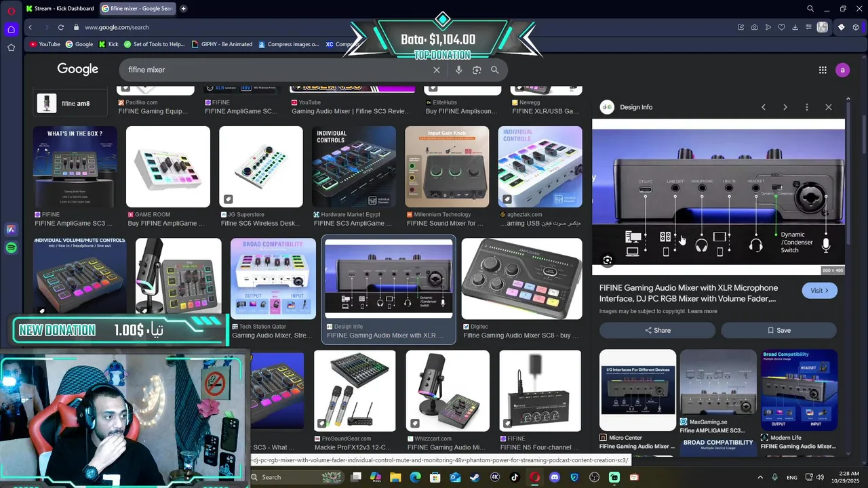Open the Micro Center related image
The width and height of the screenshot is (868, 488).
pyautogui.click(x=637, y=390)
